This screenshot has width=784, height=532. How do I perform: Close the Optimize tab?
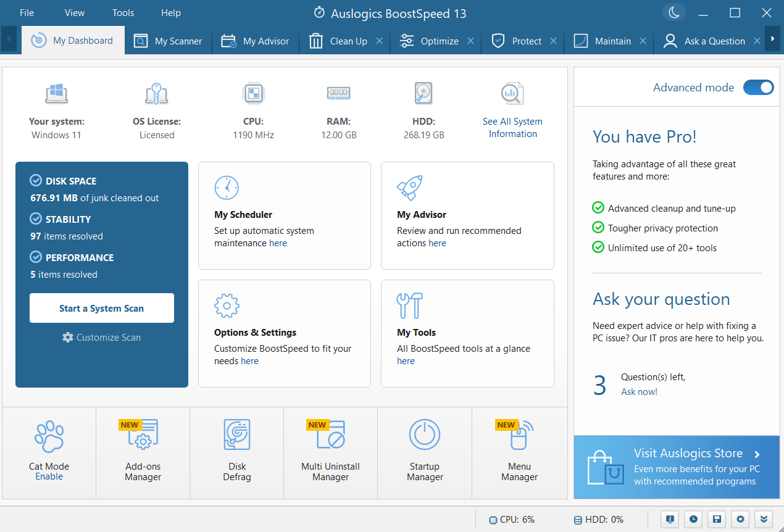coord(471,41)
